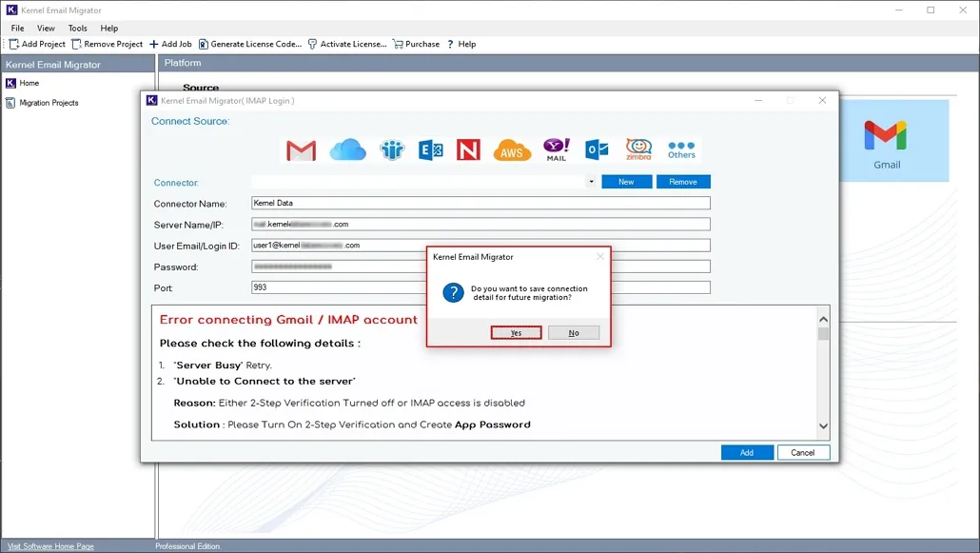Click Add Job in the toolbar
This screenshot has height=553, width=980.
click(170, 44)
